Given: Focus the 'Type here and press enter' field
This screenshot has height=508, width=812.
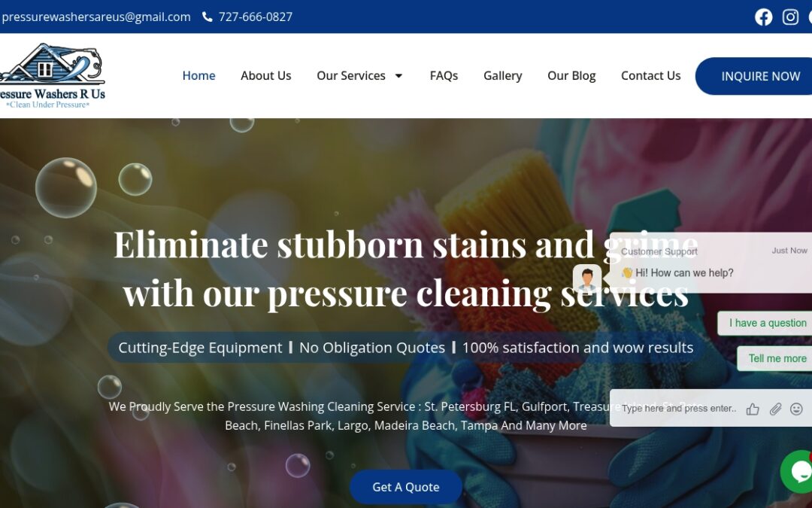Looking at the screenshot, I should [678, 409].
